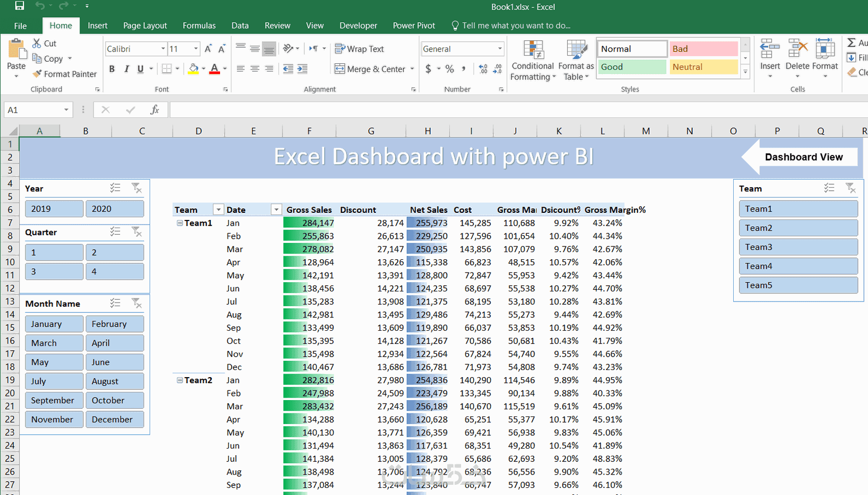Toggle italic formatting
Image resolution: width=868 pixels, height=495 pixels.
[126, 69]
